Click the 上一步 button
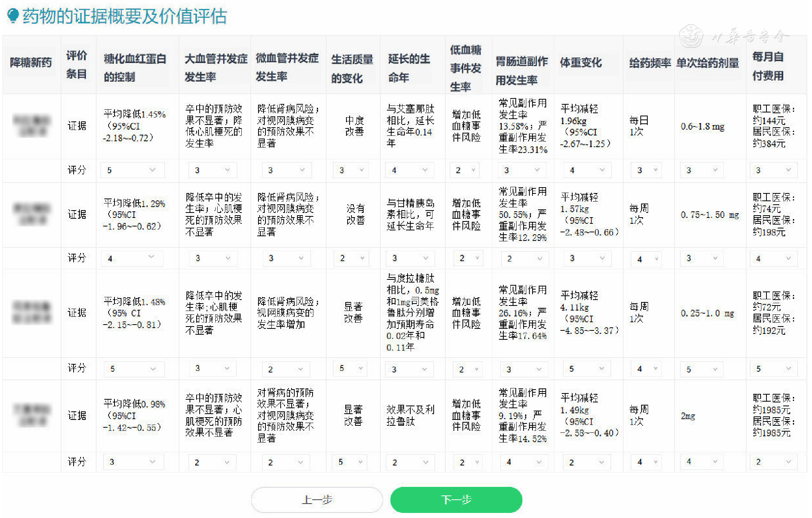This screenshot has width=812, height=518. pyautogui.click(x=317, y=499)
